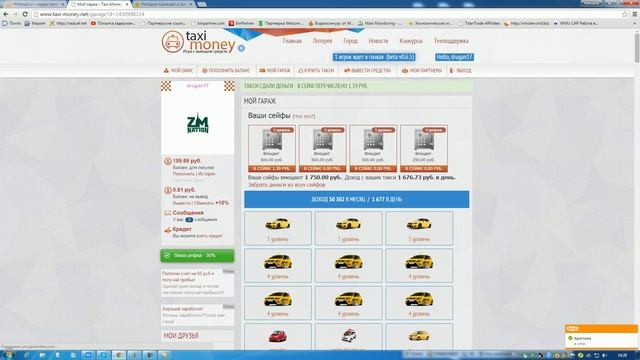Viewport: 640px width, 360px height.
Task: Select Мой гараж navigation item
Action: [x=275, y=71]
